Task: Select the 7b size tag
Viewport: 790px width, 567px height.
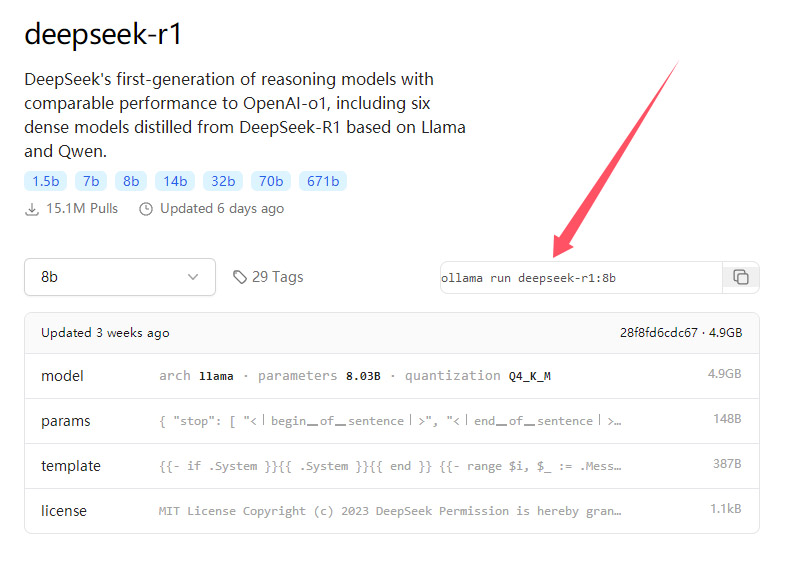Action: tap(91, 181)
